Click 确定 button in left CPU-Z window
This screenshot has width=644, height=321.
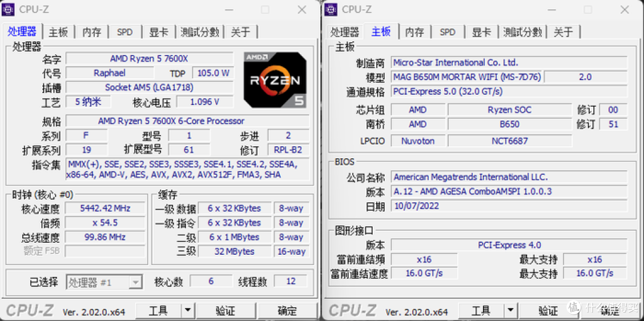click(x=287, y=311)
